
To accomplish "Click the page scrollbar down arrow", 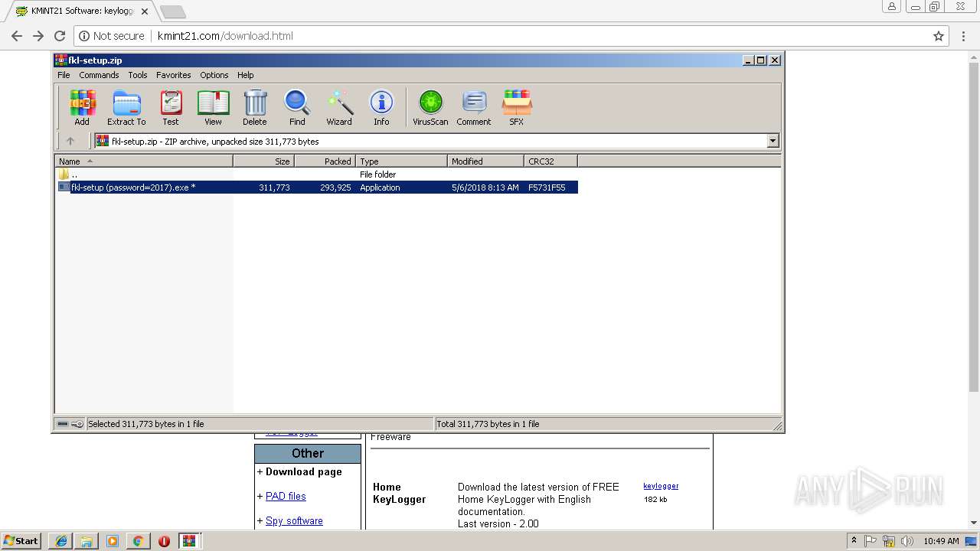I will pos(974,522).
